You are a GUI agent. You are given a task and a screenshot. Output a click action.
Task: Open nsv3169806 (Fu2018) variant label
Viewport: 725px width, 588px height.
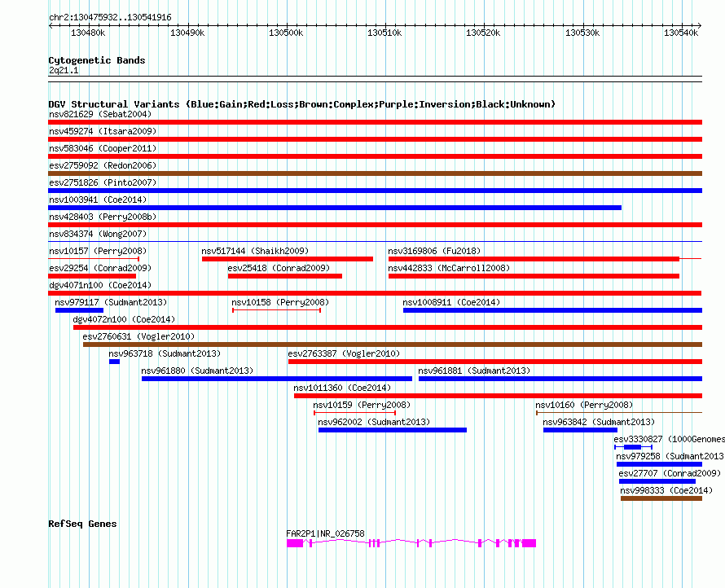click(434, 251)
